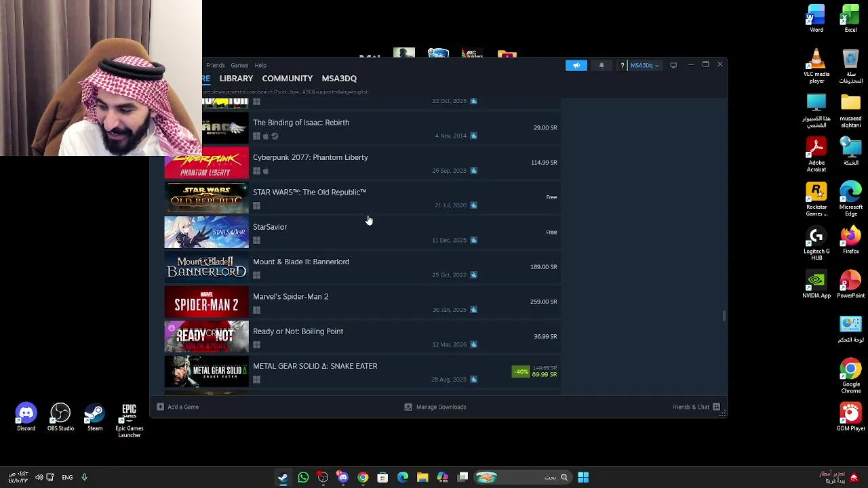The height and width of the screenshot is (488, 868).
Task: Open the MSA3Dq account dropdown
Action: [x=644, y=65]
